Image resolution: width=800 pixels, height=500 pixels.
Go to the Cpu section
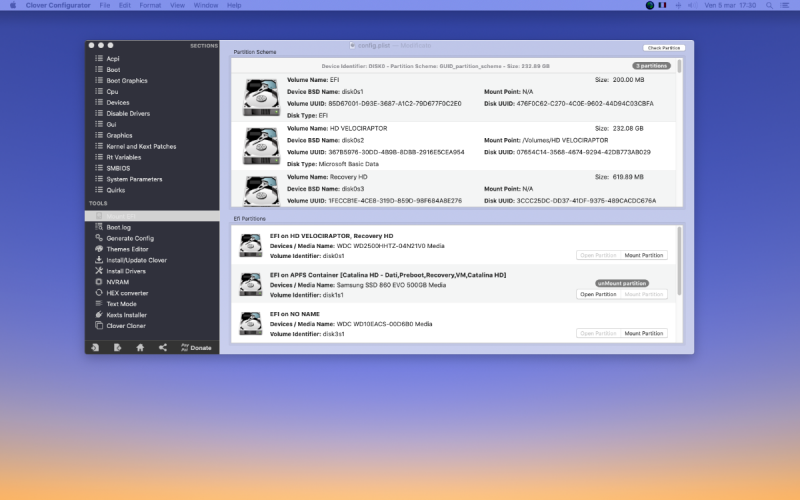112,92
